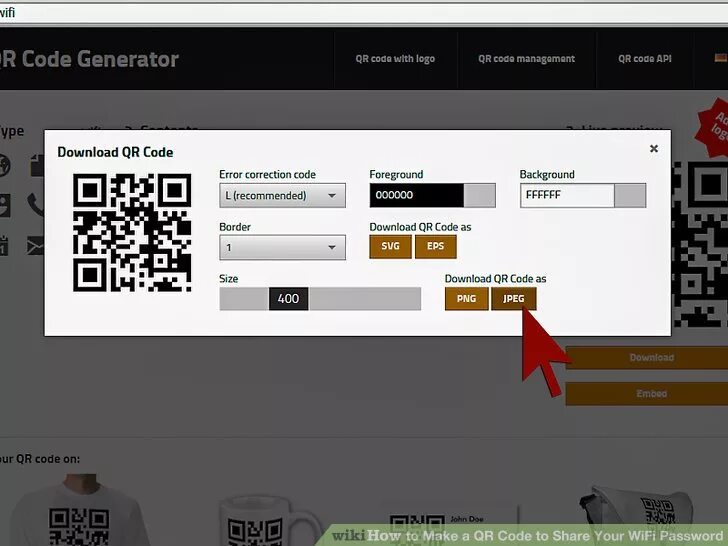The image size is (728, 546).
Task: Download the QR code as EPS
Action: pyautogui.click(x=436, y=247)
